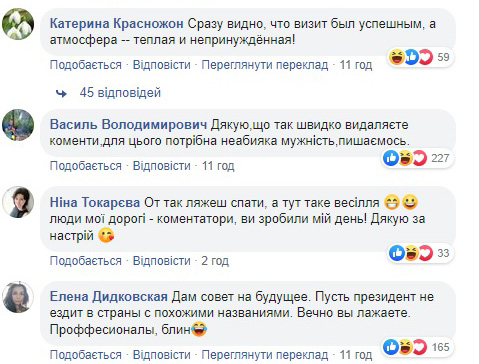Open Елена Дидковская's profile photo

click(x=18, y=297)
